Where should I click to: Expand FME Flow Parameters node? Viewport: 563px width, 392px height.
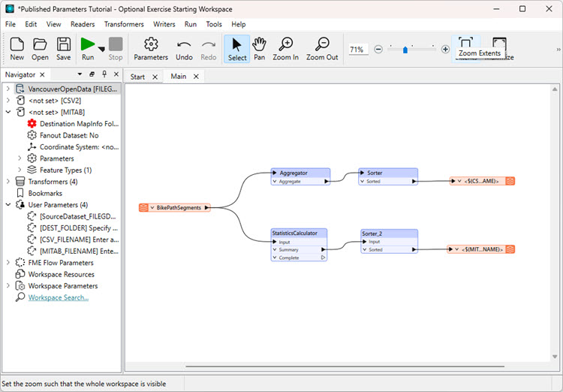tap(8, 263)
